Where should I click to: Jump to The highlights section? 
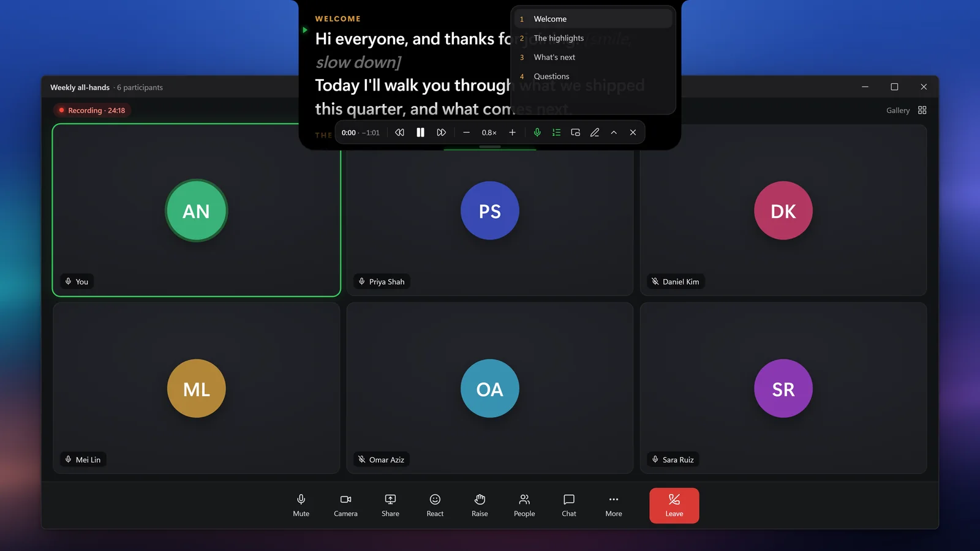click(593, 38)
